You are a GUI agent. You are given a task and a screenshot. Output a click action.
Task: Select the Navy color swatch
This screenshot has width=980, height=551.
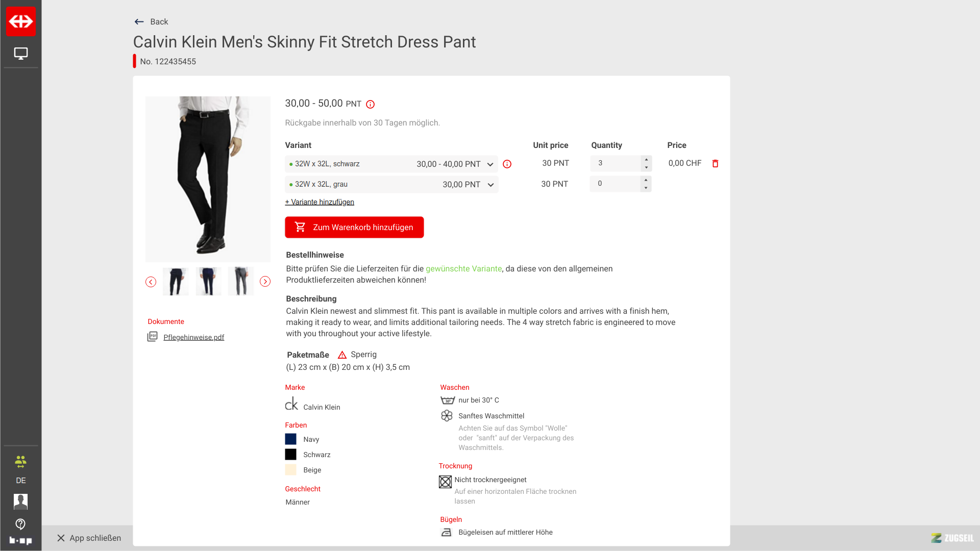point(290,439)
